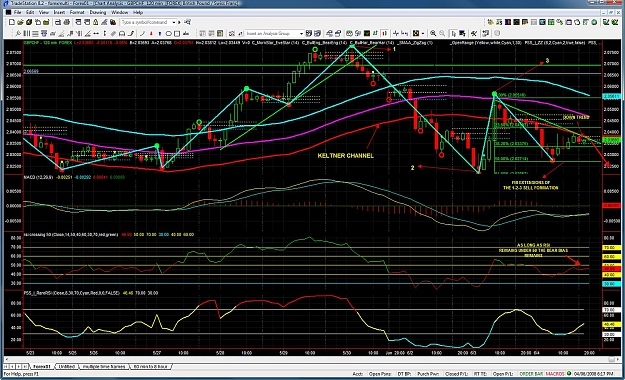The width and height of the screenshot is (625, 380).
Task: Select the rectangle drawing tool
Action: [x=177, y=33]
